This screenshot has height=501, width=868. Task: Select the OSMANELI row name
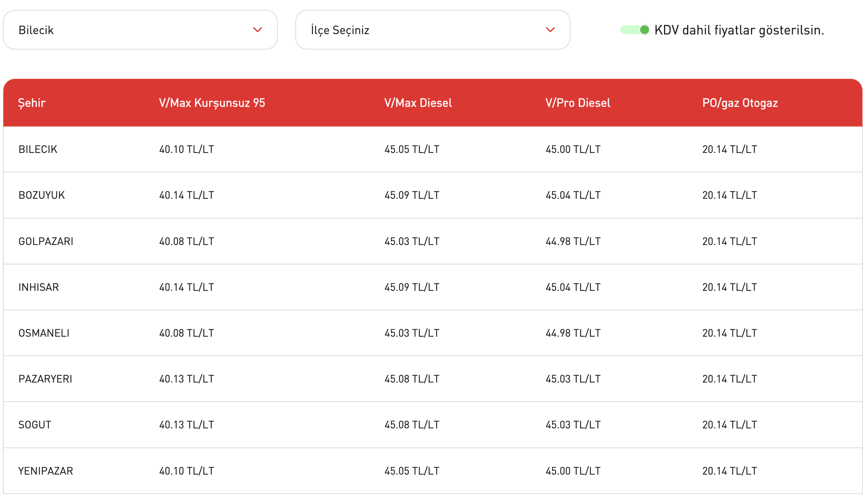(44, 333)
